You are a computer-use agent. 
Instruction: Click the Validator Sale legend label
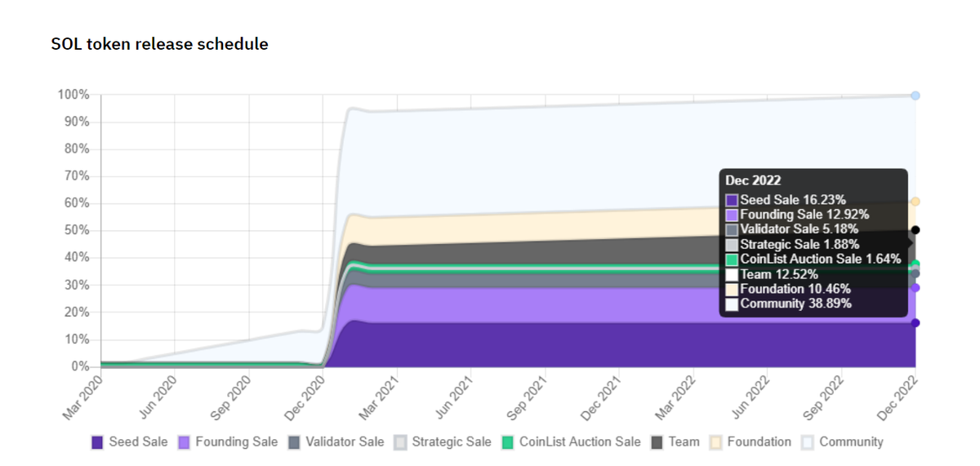(345, 442)
